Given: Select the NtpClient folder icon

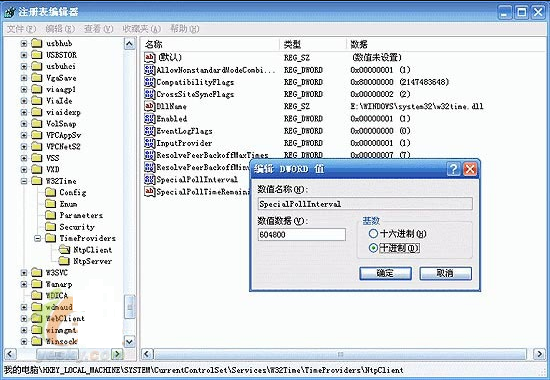Looking at the screenshot, I should click(x=64, y=249).
